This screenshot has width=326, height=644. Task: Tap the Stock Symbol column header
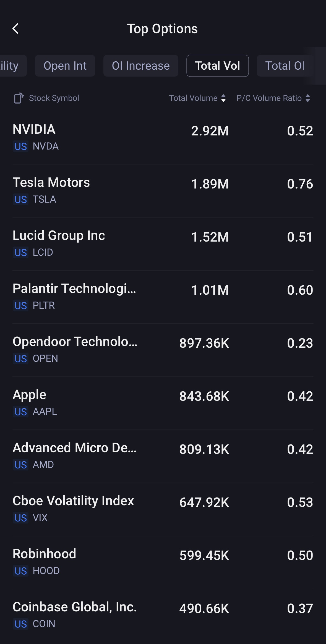point(54,98)
